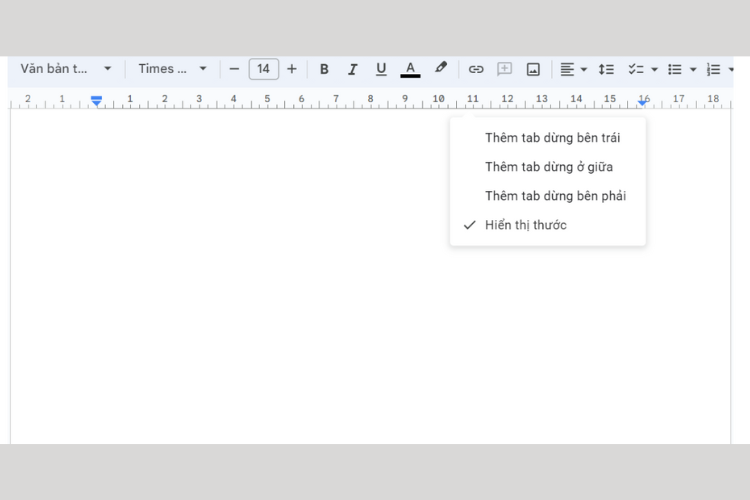Toggle the 'Hiển thị thước' checked option
Screen dimensions: 750x500
tap(526, 225)
